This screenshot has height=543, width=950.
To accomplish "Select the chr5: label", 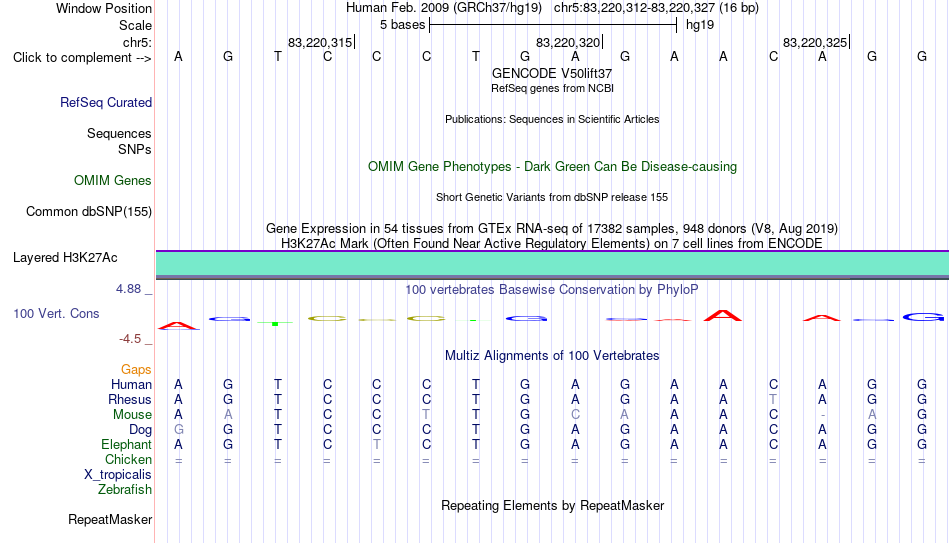I will tap(137, 42).
